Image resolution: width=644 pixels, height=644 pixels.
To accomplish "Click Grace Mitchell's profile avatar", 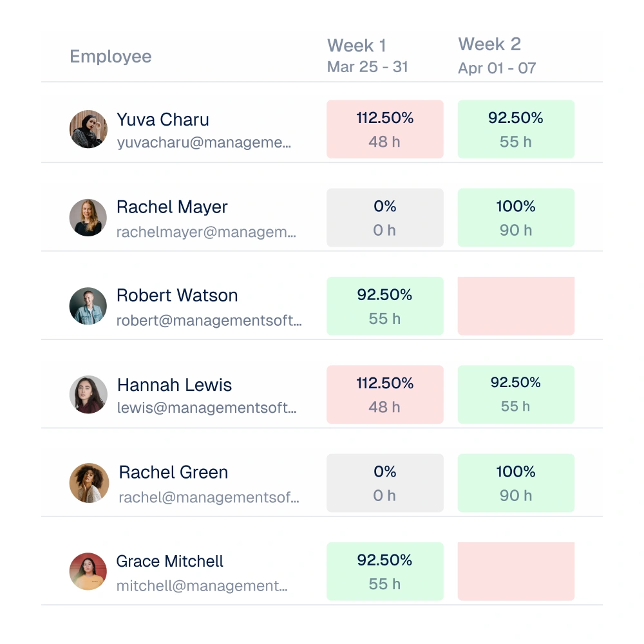I will pos(88,571).
